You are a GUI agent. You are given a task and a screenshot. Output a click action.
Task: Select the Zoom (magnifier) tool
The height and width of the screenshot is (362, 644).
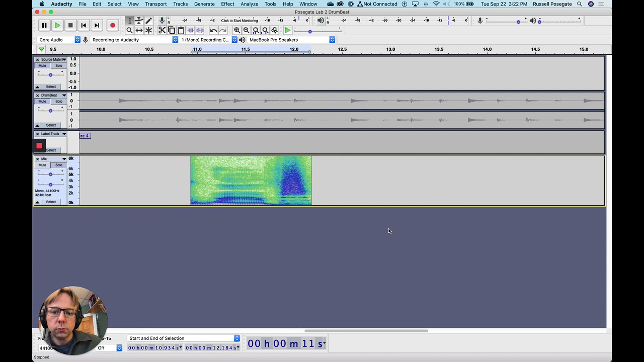[129, 30]
